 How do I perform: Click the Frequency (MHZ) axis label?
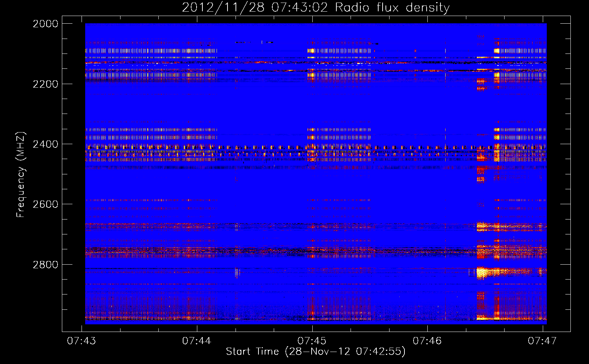(21, 175)
